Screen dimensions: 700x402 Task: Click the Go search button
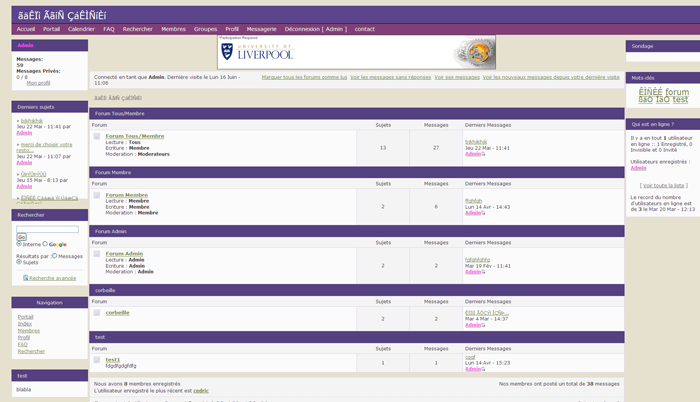[x=21, y=237]
